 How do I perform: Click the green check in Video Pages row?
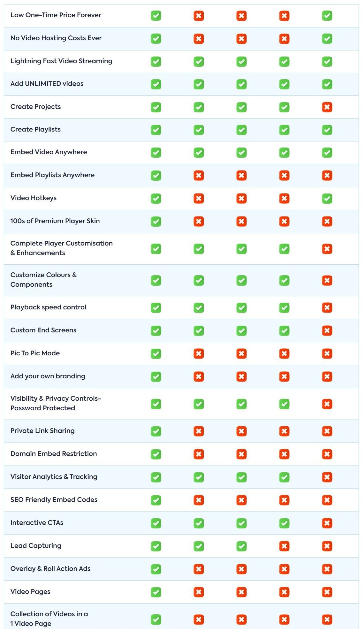[156, 592]
